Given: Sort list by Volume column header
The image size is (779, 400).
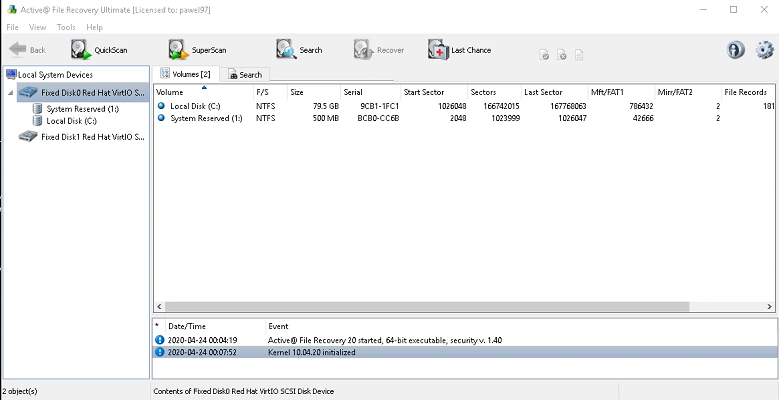Looking at the screenshot, I should pyautogui.click(x=171, y=92).
